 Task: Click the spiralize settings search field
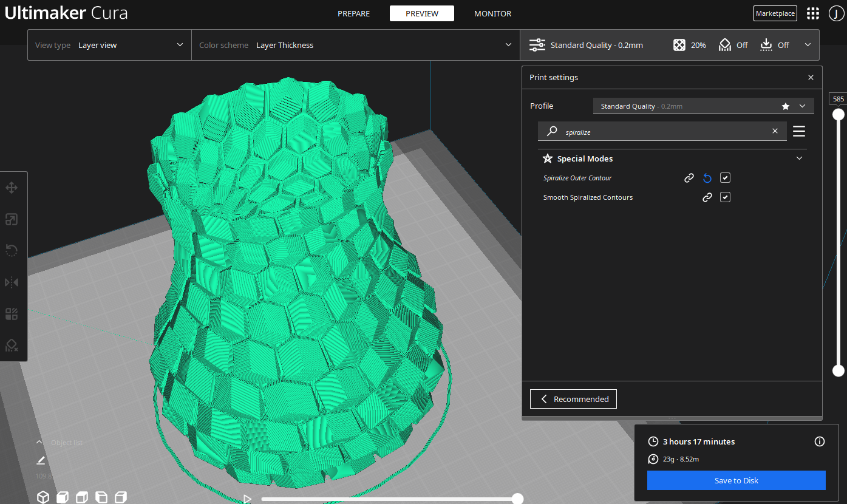click(662, 131)
